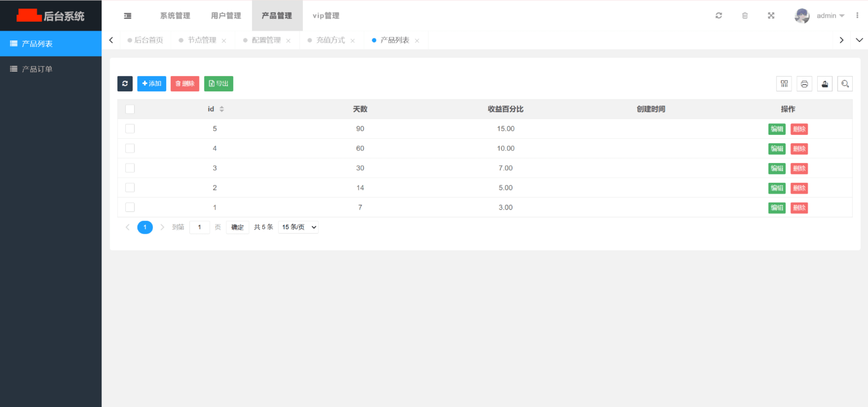
Task: Open the column display settings icon
Action: click(x=784, y=84)
